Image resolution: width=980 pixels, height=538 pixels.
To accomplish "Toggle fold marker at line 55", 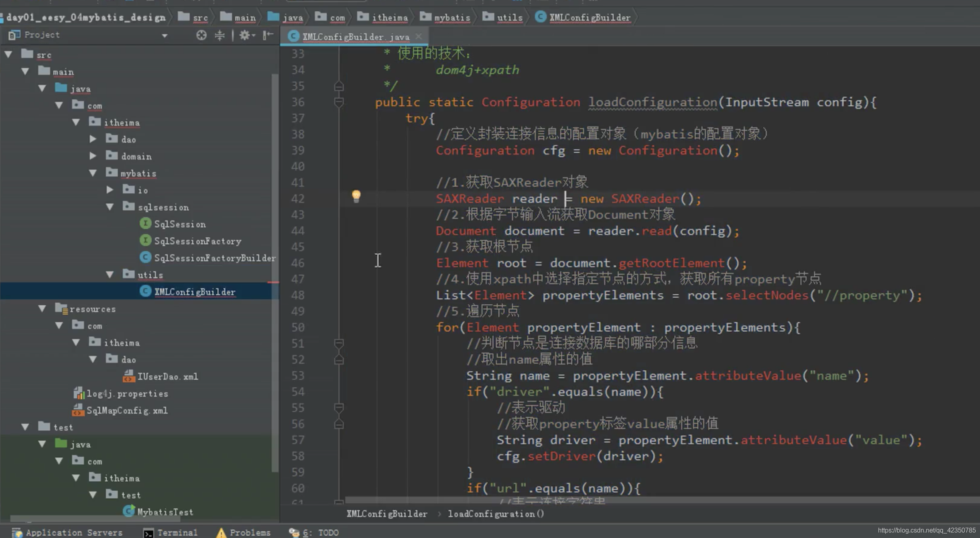I will pos(339,408).
